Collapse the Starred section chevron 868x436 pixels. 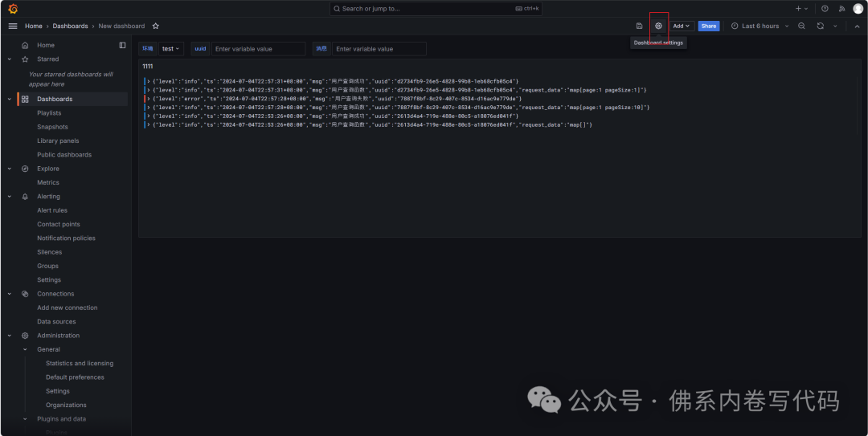click(x=10, y=59)
